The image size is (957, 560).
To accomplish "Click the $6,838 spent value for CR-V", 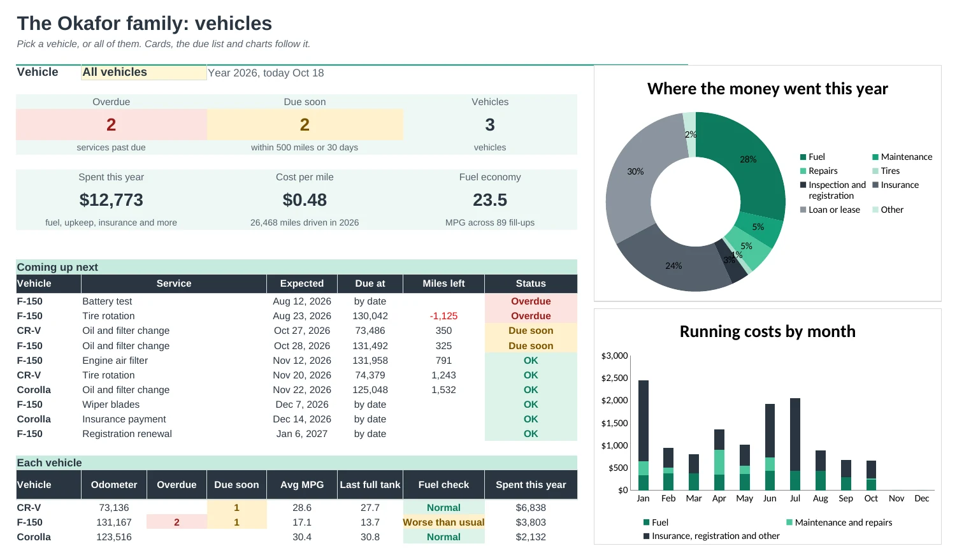I will coord(531,508).
